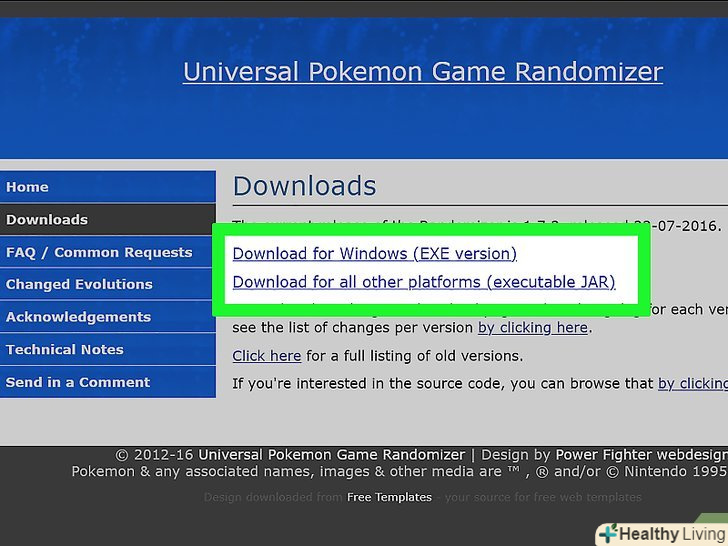Open FAQ / Common Requests page
Viewport: 728px width, 546px height.
[x=108, y=252]
